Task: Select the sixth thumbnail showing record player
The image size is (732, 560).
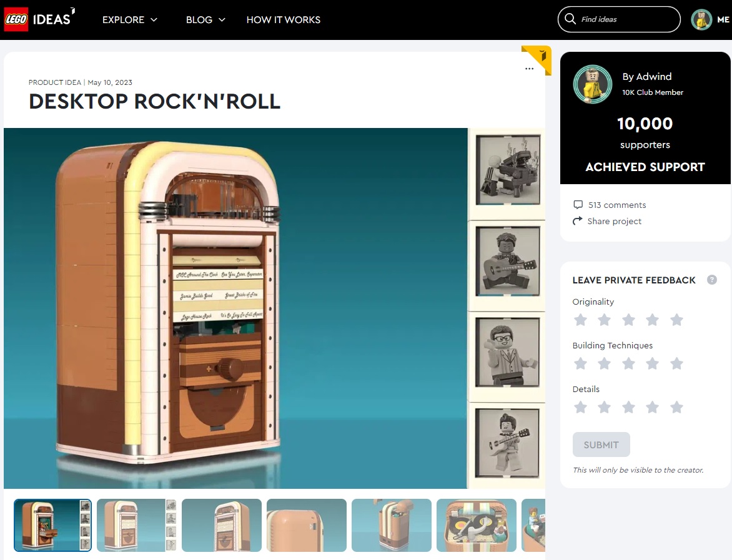Action: (477, 525)
